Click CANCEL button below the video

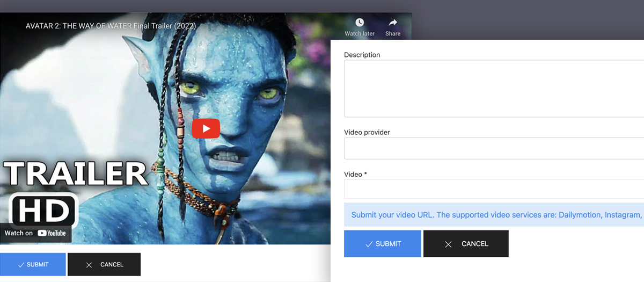coord(104,265)
